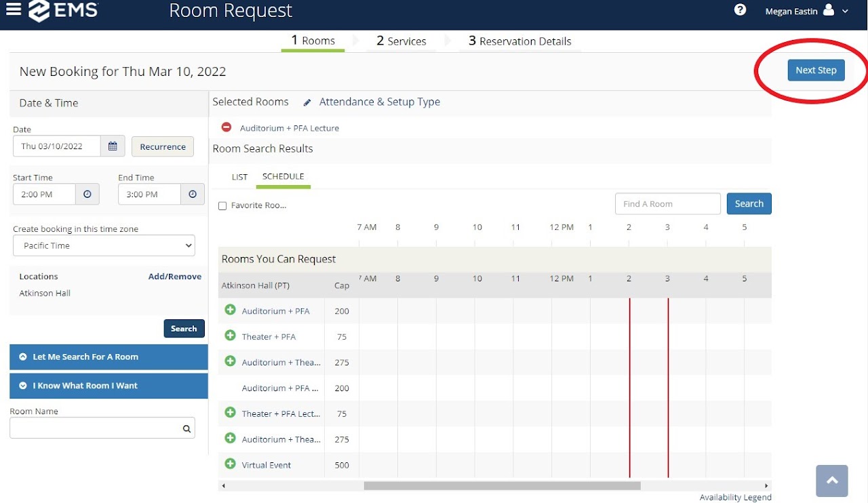Viewport: 868px width, 503px height.
Task: Add the 275-capacity Auditorium + Thea... room above Auditorium + PFA ...
Action: (230, 361)
